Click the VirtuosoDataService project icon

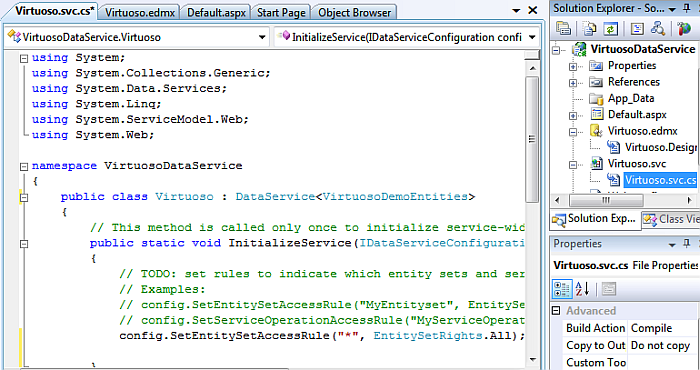pyautogui.click(x=579, y=49)
